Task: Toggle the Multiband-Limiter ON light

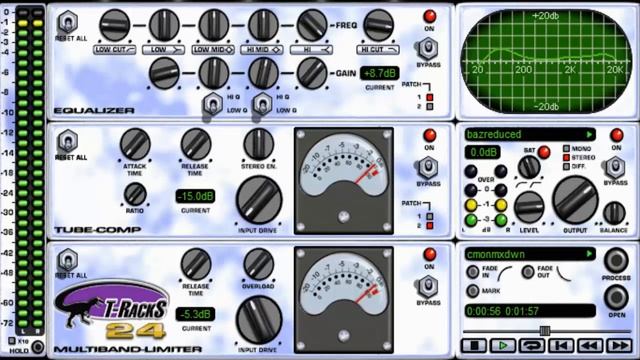Action: [429, 254]
